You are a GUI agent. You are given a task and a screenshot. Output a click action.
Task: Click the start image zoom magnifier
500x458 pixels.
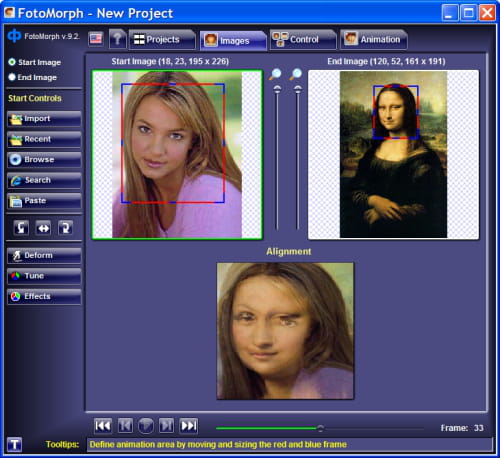click(x=275, y=74)
